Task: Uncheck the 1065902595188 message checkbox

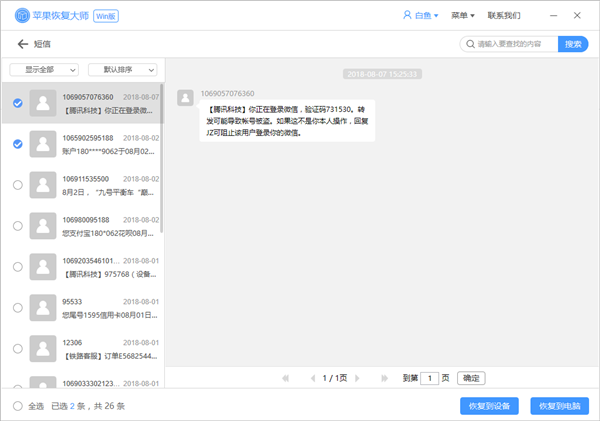Action: (x=17, y=144)
